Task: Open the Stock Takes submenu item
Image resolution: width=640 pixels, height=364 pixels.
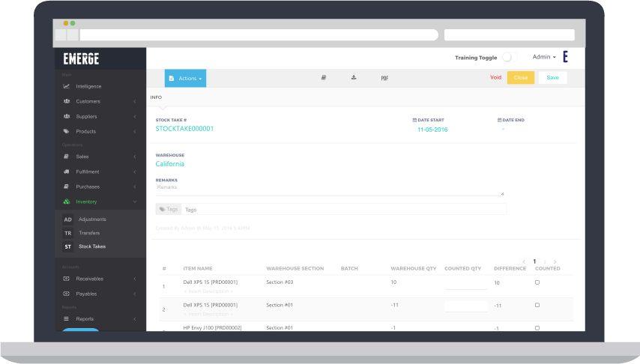Action: tap(92, 246)
